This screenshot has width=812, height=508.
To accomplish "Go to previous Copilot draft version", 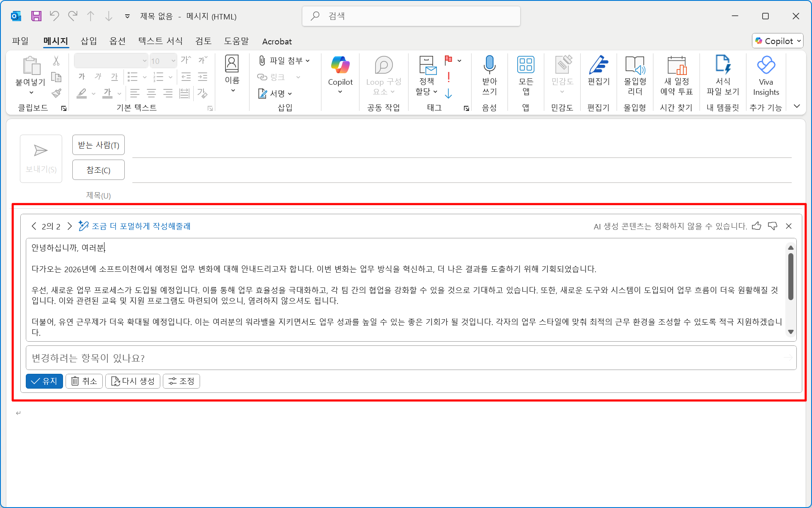I will [x=34, y=226].
